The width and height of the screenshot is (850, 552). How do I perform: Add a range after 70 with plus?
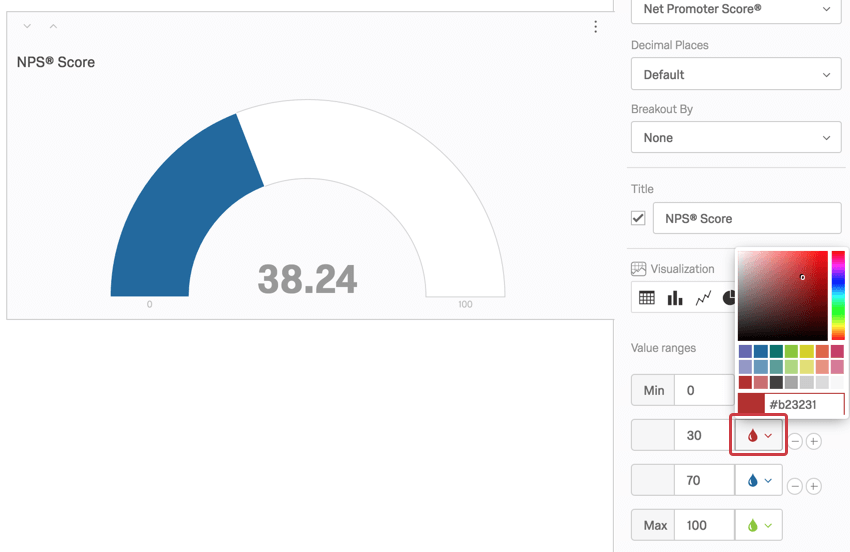(x=814, y=486)
